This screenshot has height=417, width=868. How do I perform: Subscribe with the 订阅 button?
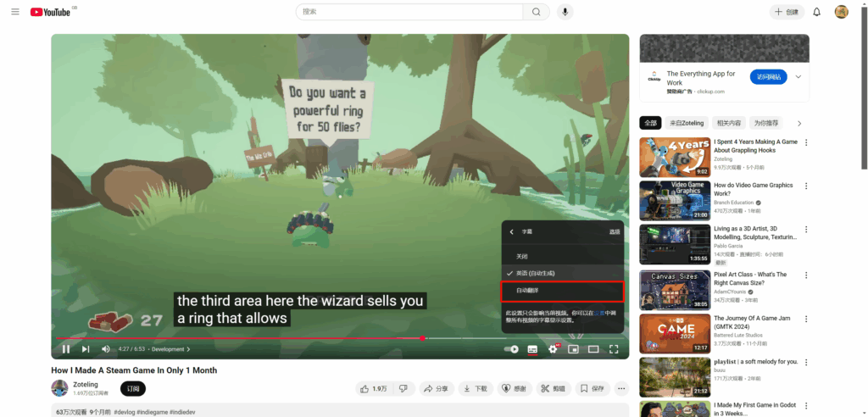click(133, 389)
